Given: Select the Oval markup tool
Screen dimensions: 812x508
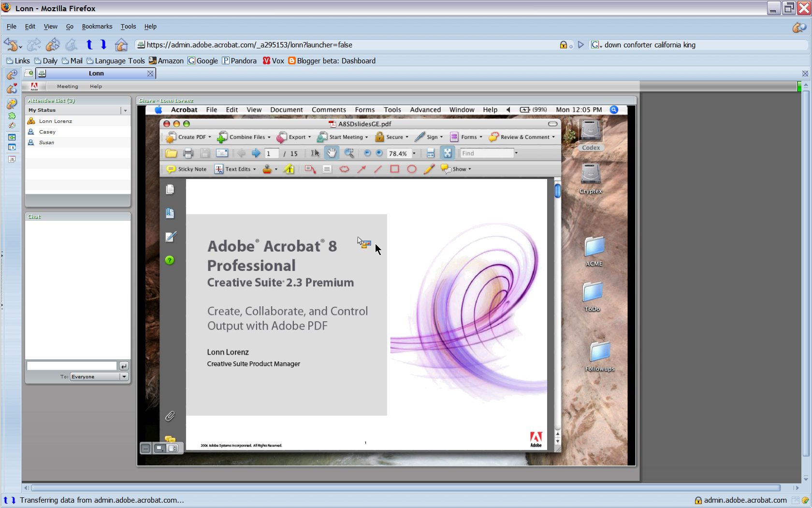Looking at the screenshot, I should point(411,169).
